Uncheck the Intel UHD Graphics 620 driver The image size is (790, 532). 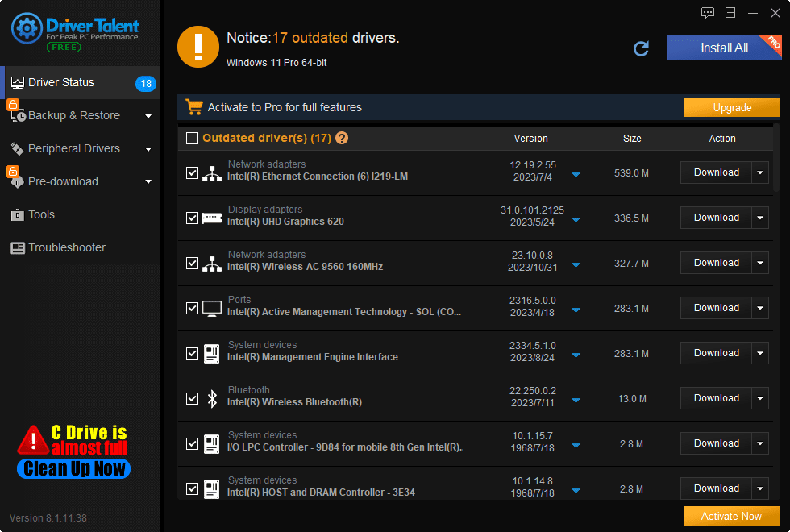(193, 218)
